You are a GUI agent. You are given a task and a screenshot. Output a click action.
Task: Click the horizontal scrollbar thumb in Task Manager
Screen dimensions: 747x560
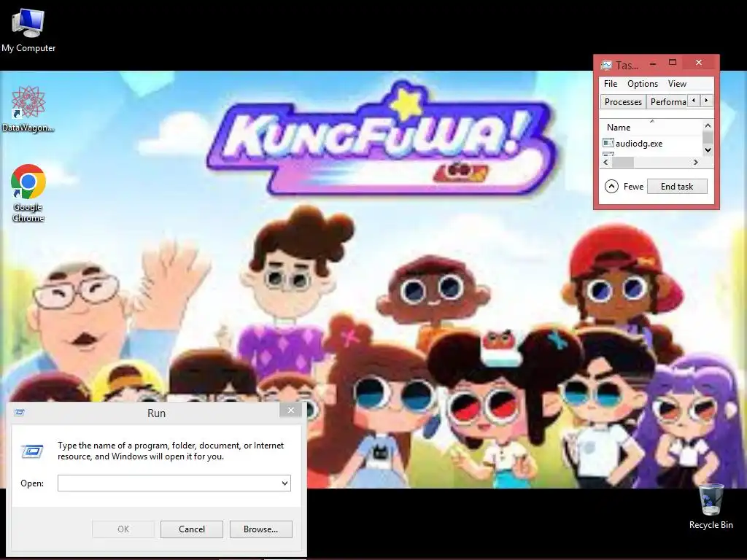[623, 163]
